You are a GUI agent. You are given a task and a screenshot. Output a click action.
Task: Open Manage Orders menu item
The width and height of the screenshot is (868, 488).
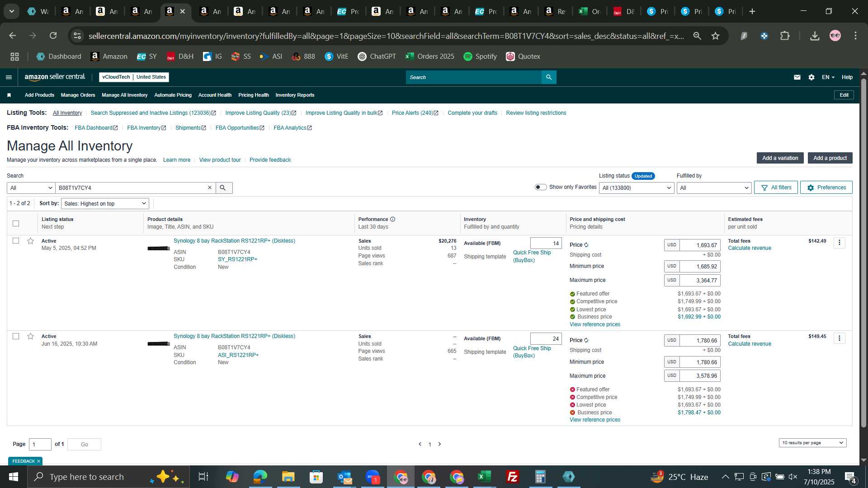(78, 95)
